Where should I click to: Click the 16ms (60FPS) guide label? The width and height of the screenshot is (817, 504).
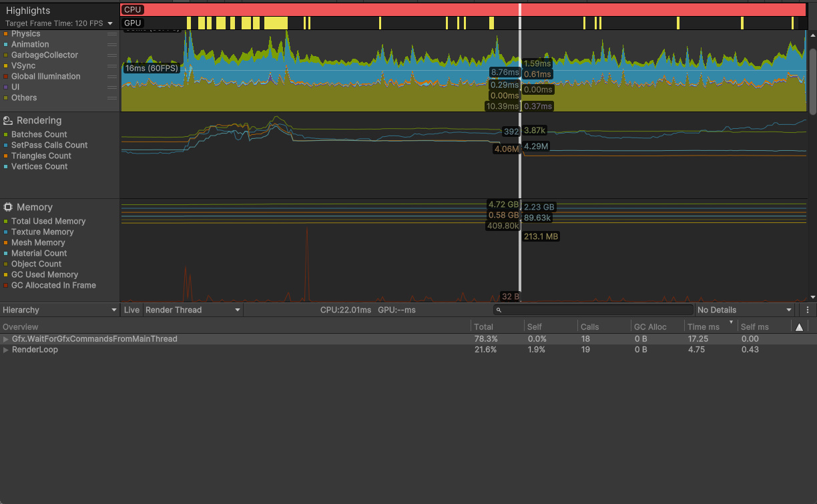(x=152, y=68)
